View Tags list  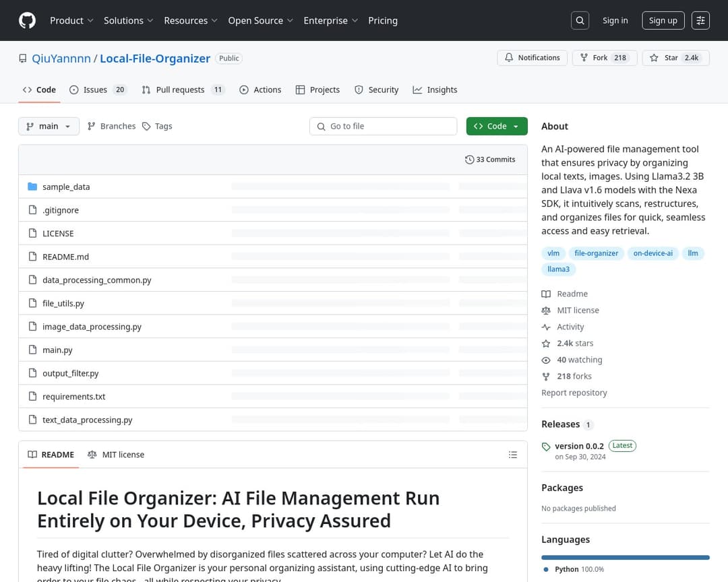point(157,126)
